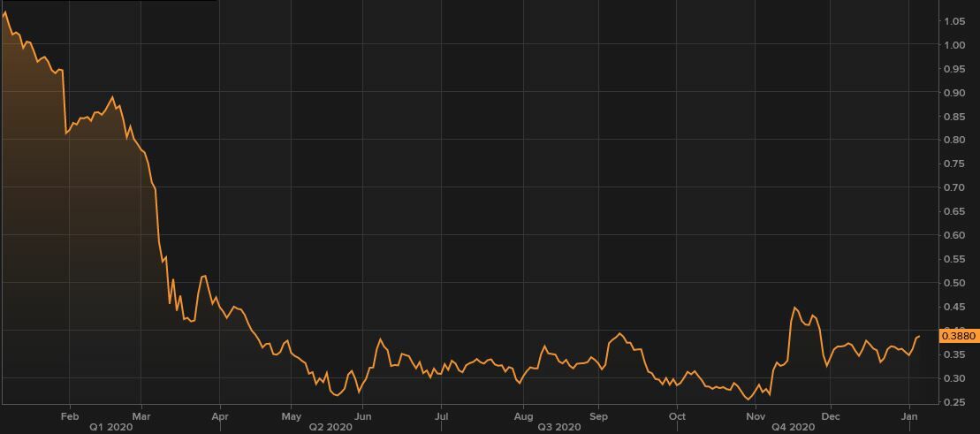Click the Aug month label
The width and height of the screenshot is (980, 434).
click(x=524, y=415)
